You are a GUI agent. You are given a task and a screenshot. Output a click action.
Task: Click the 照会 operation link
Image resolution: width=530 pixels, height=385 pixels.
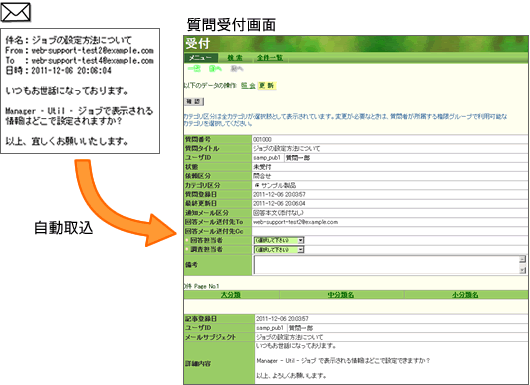point(248,86)
